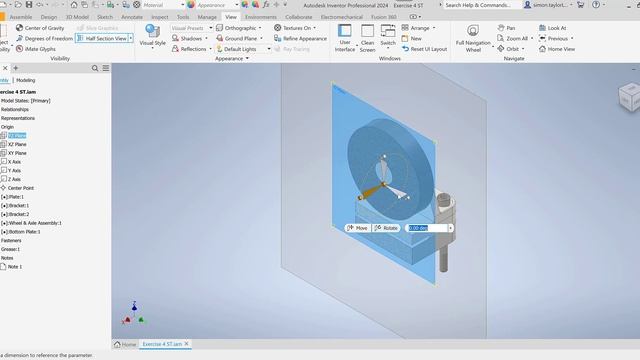The height and width of the screenshot is (360, 640).
Task: Select the XZ Plane in browser
Action: pyautogui.click(x=17, y=144)
